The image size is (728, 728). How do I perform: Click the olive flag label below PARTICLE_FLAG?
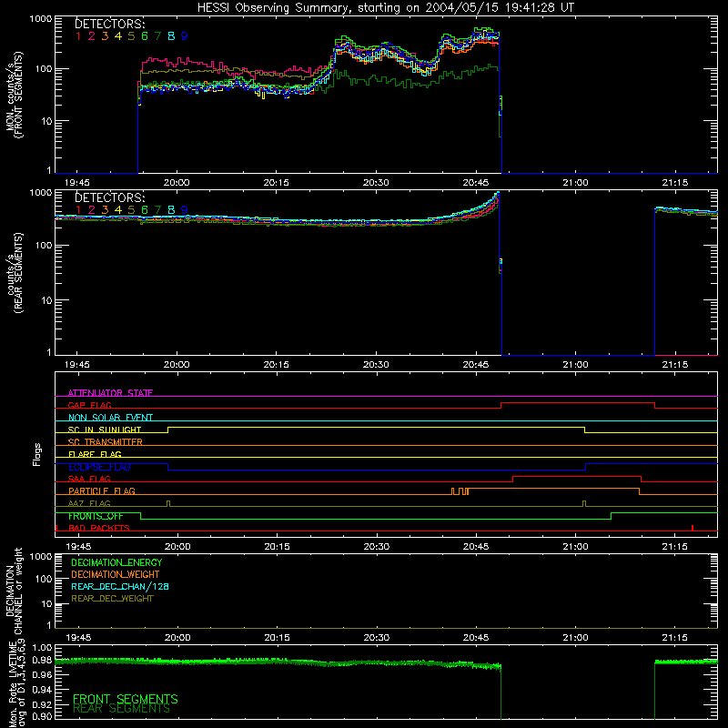pyautogui.click(x=89, y=503)
